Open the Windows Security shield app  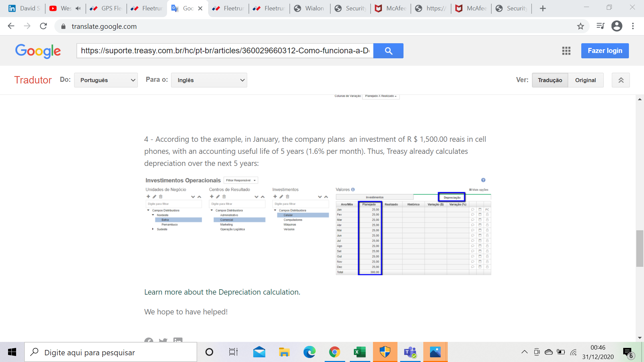click(x=385, y=352)
